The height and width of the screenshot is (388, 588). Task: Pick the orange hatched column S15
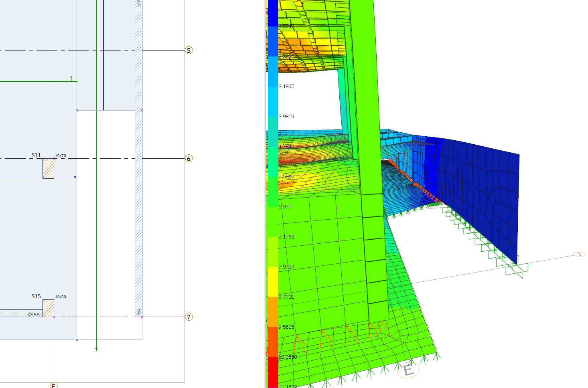(x=48, y=308)
